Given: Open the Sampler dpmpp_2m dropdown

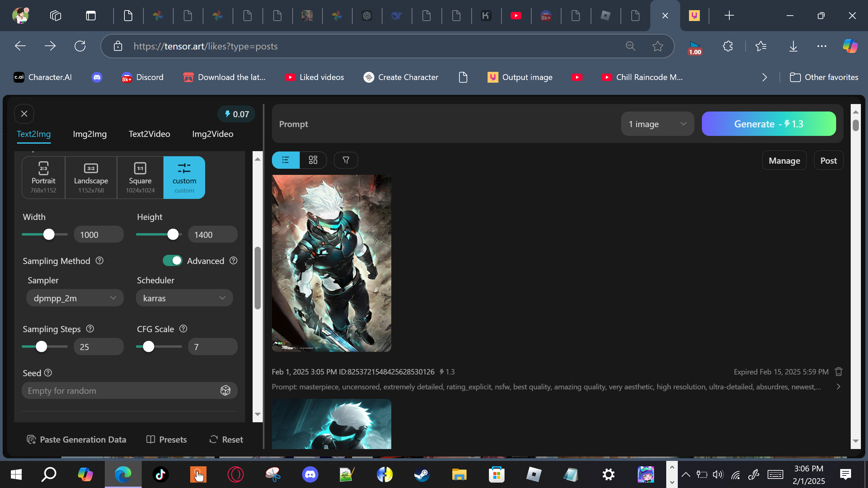Looking at the screenshot, I should [75, 298].
